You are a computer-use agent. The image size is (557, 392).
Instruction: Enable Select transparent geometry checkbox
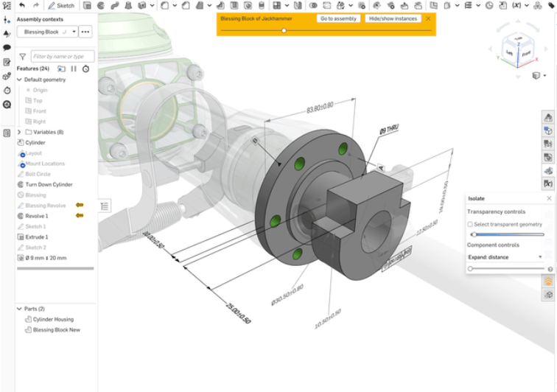tap(471, 224)
